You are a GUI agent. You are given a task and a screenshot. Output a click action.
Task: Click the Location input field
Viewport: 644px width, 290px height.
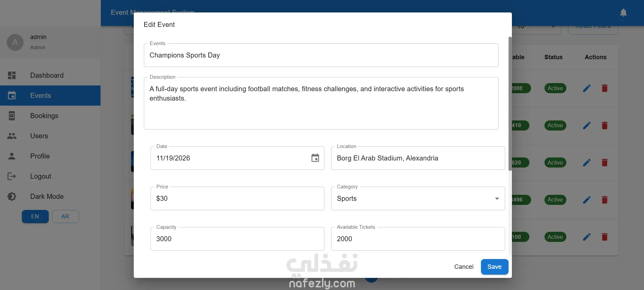(418, 158)
